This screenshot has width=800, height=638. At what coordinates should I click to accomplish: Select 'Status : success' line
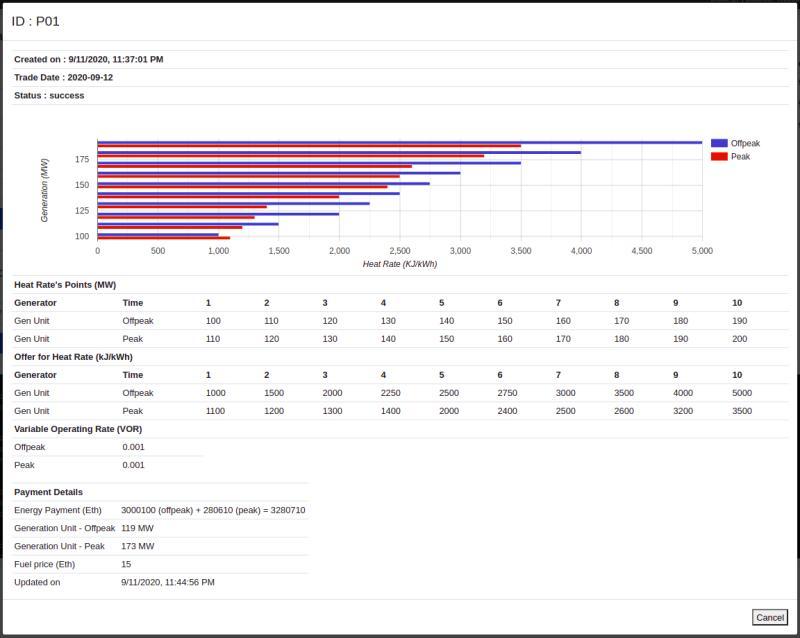[x=49, y=95]
